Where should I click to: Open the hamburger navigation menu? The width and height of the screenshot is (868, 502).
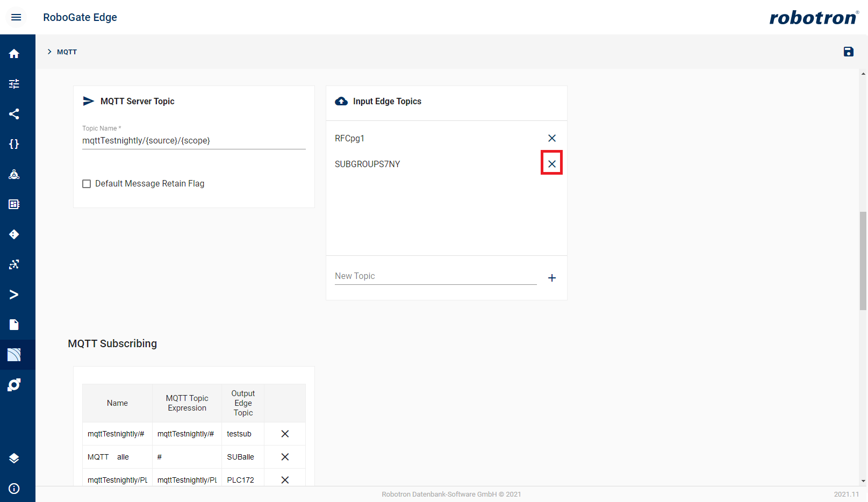pyautogui.click(x=16, y=17)
